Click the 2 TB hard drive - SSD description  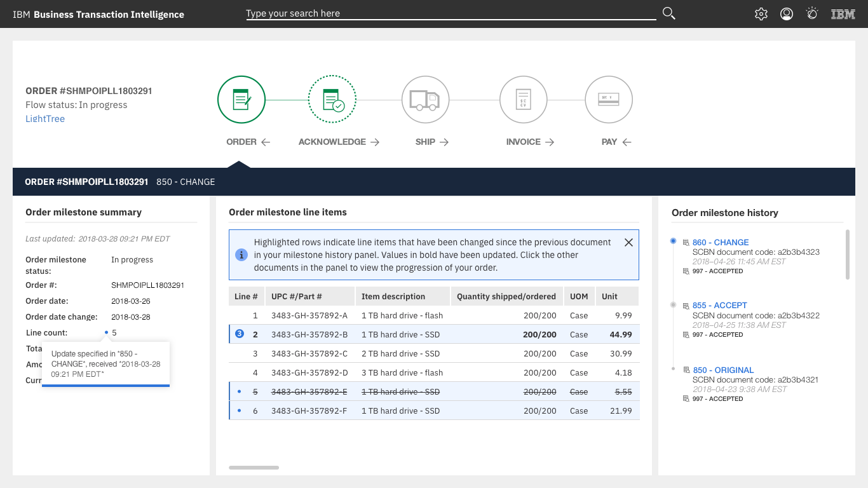point(401,353)
